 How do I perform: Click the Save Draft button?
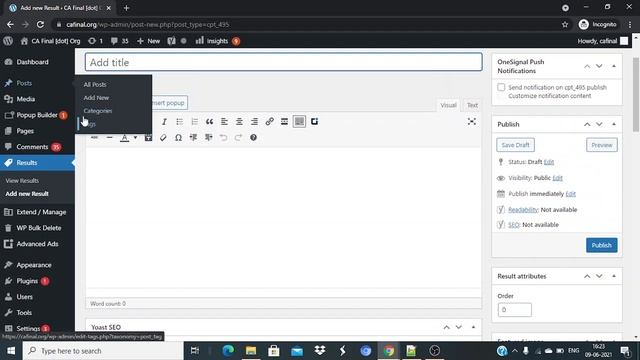coord(516,145)
